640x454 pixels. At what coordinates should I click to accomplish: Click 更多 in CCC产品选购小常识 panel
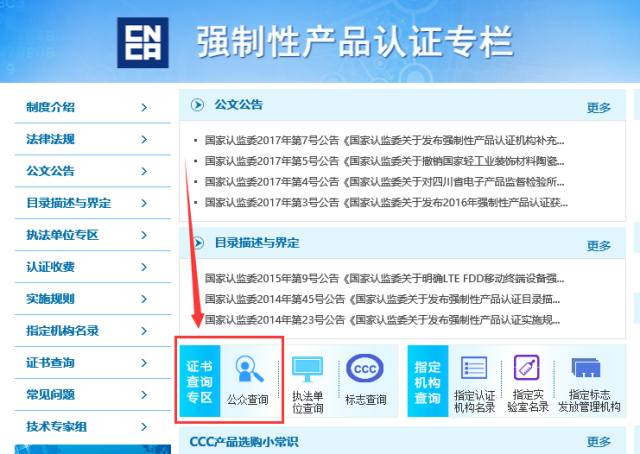click(x=599, y=441)
